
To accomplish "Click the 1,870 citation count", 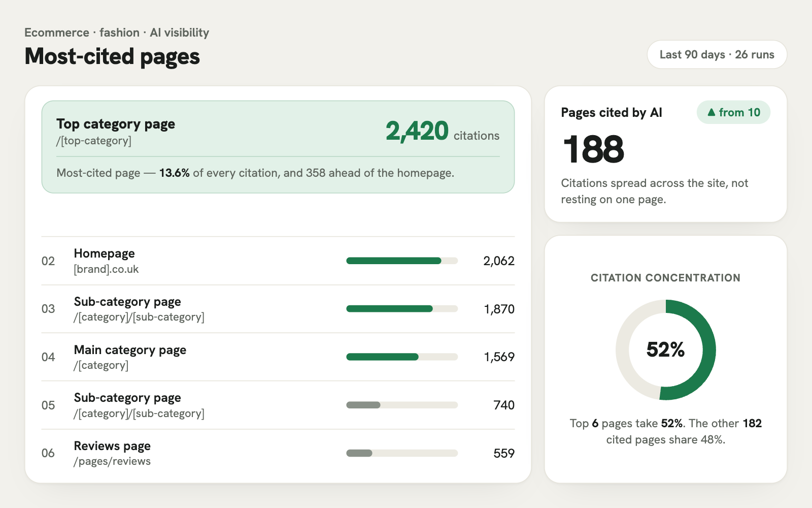I will 499,309.
